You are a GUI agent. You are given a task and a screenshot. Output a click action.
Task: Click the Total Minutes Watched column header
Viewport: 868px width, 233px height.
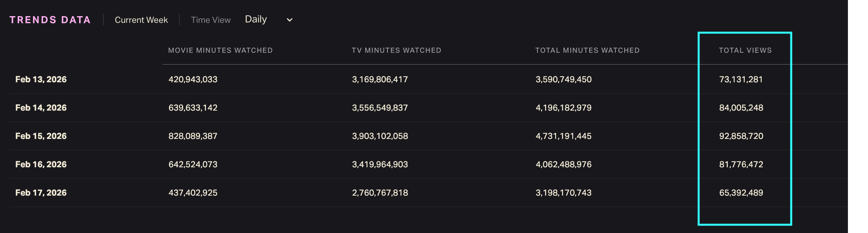tap(587, 50)
